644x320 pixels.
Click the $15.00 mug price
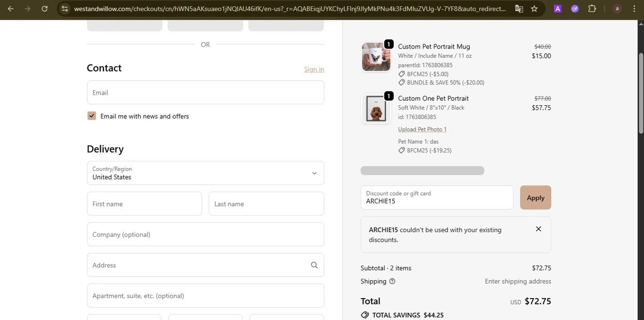[541, 56]
